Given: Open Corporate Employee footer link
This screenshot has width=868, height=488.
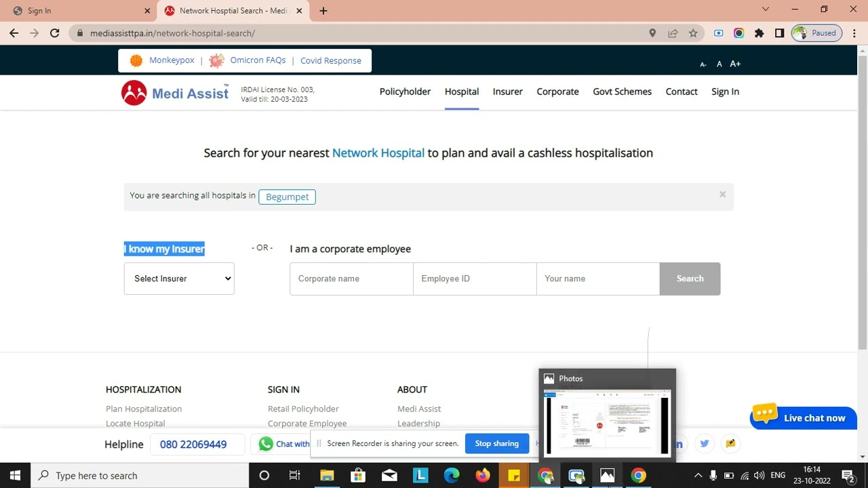Looking at the screenshot, I should click(307, 424).
